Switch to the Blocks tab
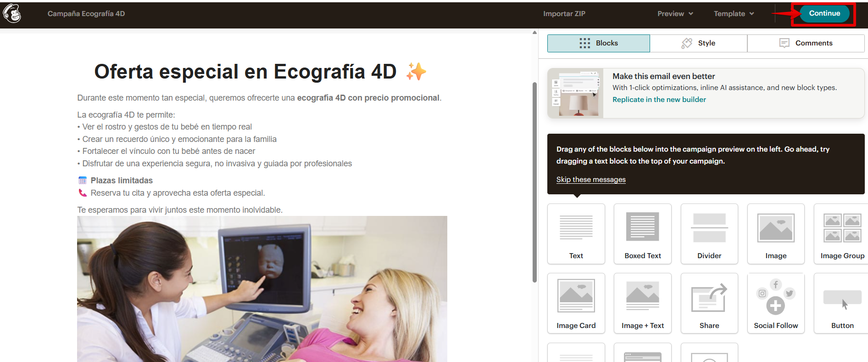Image resolution: width=868 pixels, height=362 pixels. click(x=598, y=43)
